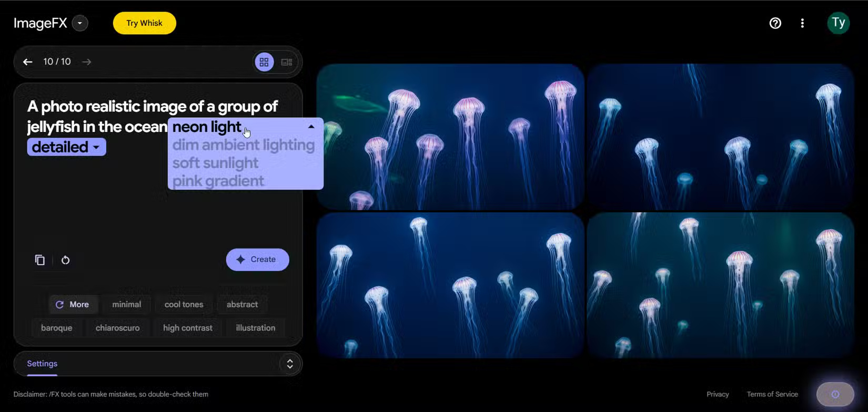This screenshot has height=412, width=868.
Task: Add the 'cool tones' style chip
Action: (x=184, y=304)
